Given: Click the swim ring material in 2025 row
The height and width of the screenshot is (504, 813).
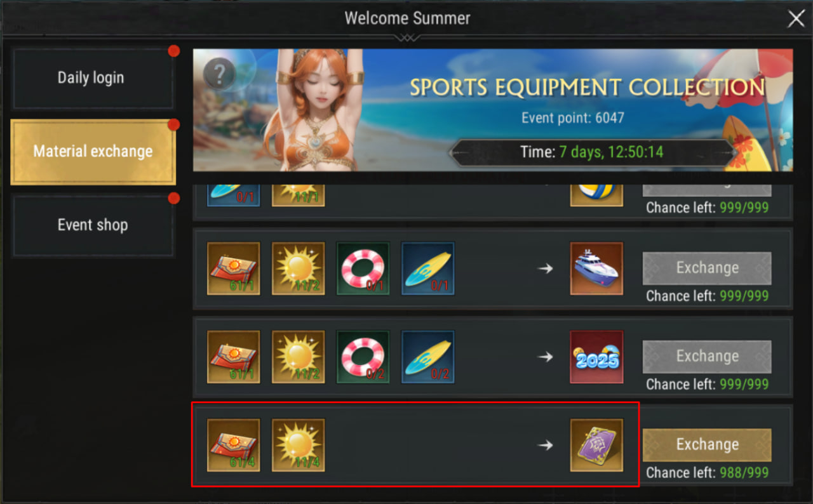Looking at the screenshot, I should (x=363, y=357).
